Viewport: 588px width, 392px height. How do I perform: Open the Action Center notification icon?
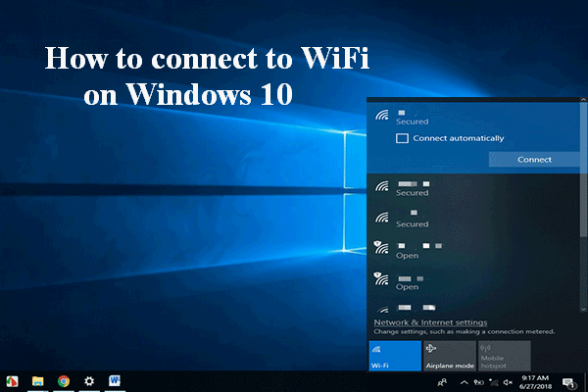568,383
